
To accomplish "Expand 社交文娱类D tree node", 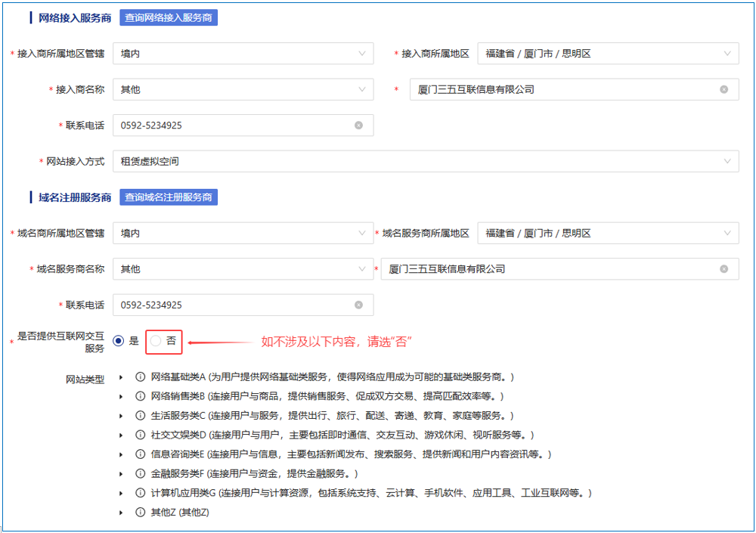I will click(x=121, y=435).
